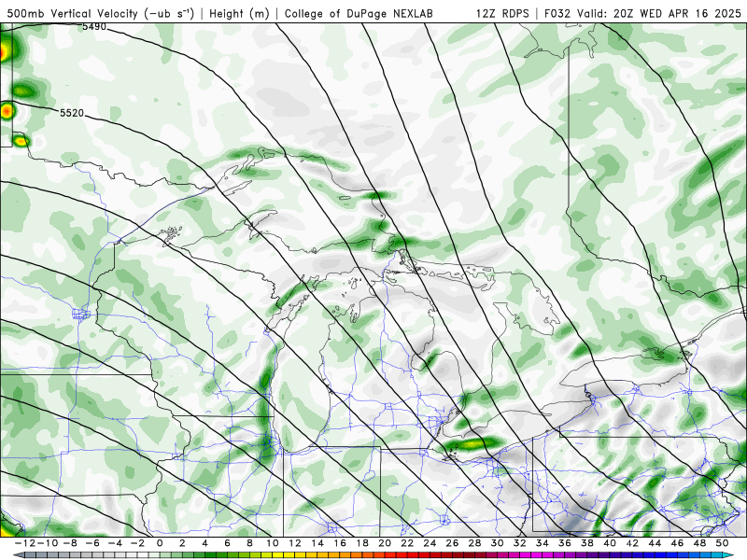
Task: Click the colorbar label "16"
Action: [x=340, y=543]
